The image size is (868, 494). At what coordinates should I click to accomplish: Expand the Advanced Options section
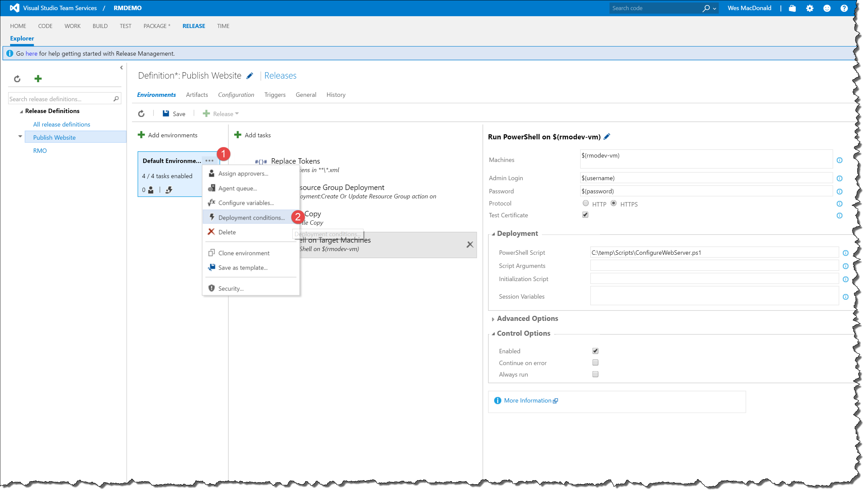coord(527,319)
